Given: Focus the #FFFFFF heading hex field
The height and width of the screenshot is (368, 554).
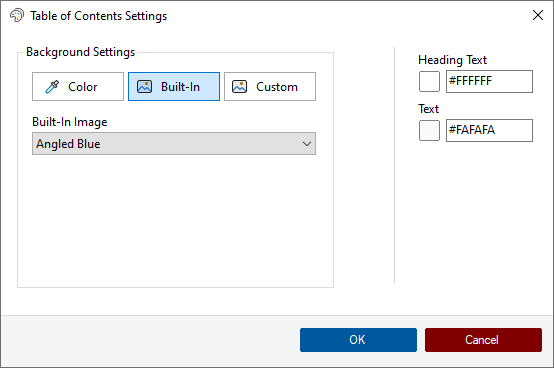Looking at the screenshot, I should (489, 82).
